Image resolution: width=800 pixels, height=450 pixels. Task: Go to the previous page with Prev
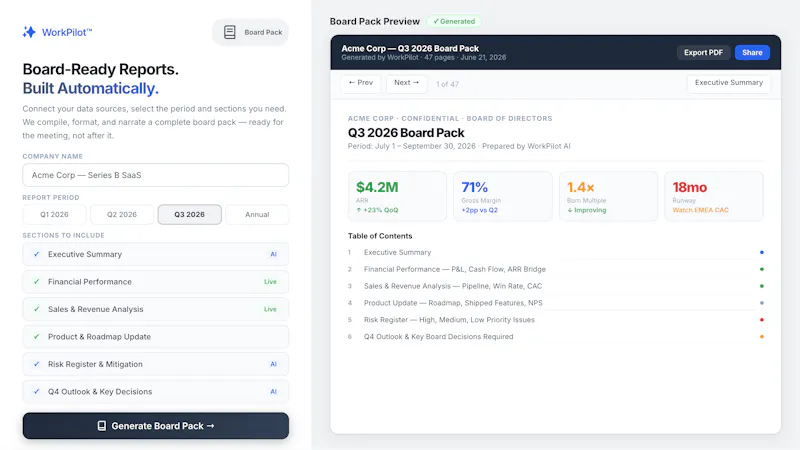coord(361,83)
